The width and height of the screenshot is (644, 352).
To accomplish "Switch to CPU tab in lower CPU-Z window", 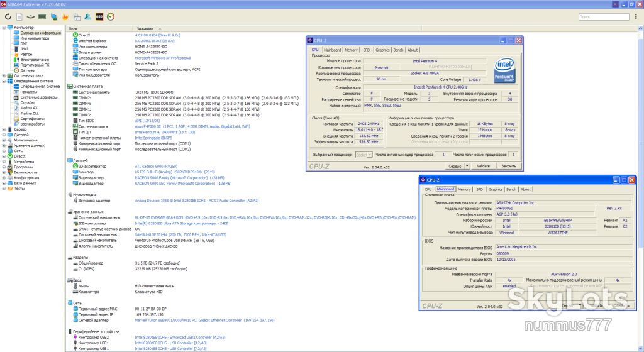I will pyautogui.click(x=428, y=189).
